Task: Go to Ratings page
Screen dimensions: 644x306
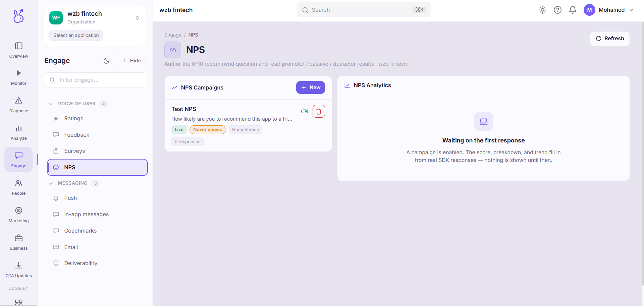Action: 97,119
